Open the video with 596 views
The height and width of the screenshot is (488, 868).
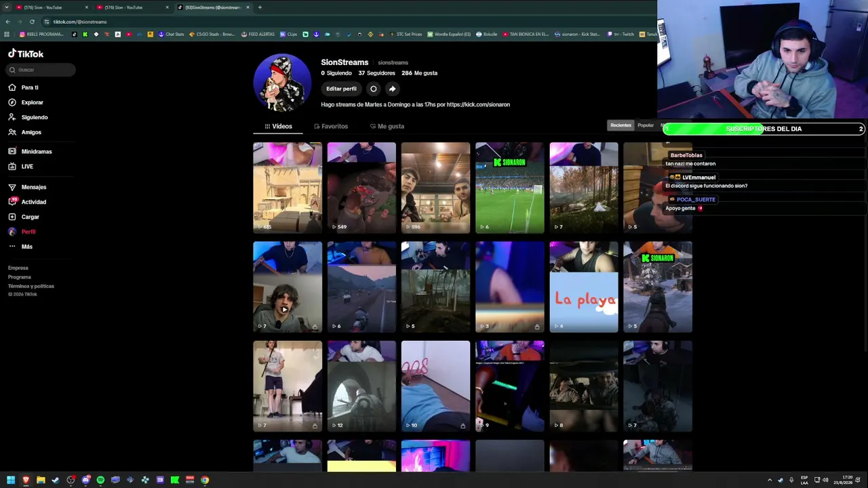(x=435, y=188)
